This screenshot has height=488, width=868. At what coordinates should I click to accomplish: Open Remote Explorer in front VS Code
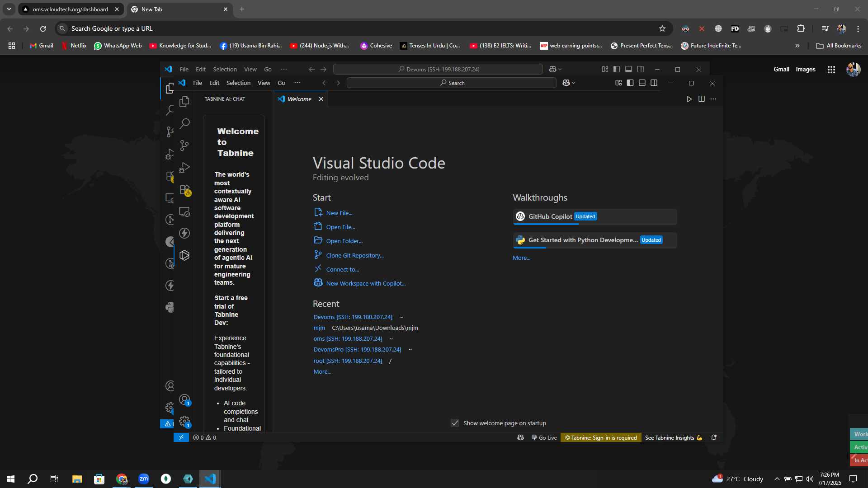coord(184,211)
